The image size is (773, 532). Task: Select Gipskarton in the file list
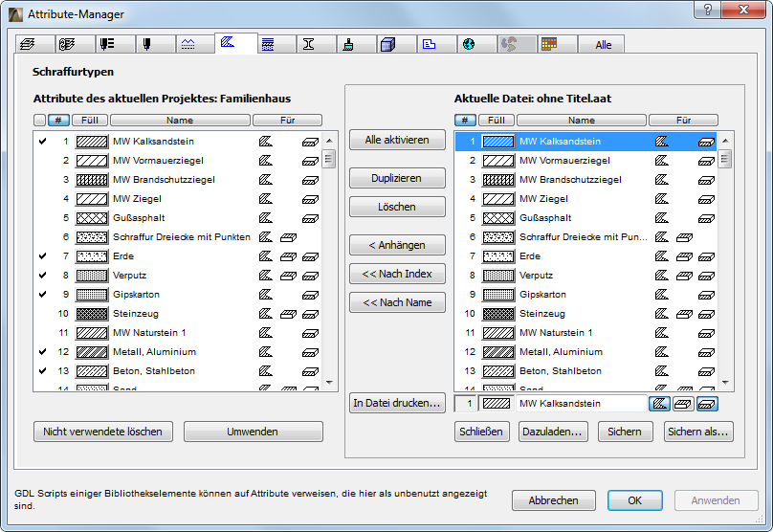click(585, 295)
